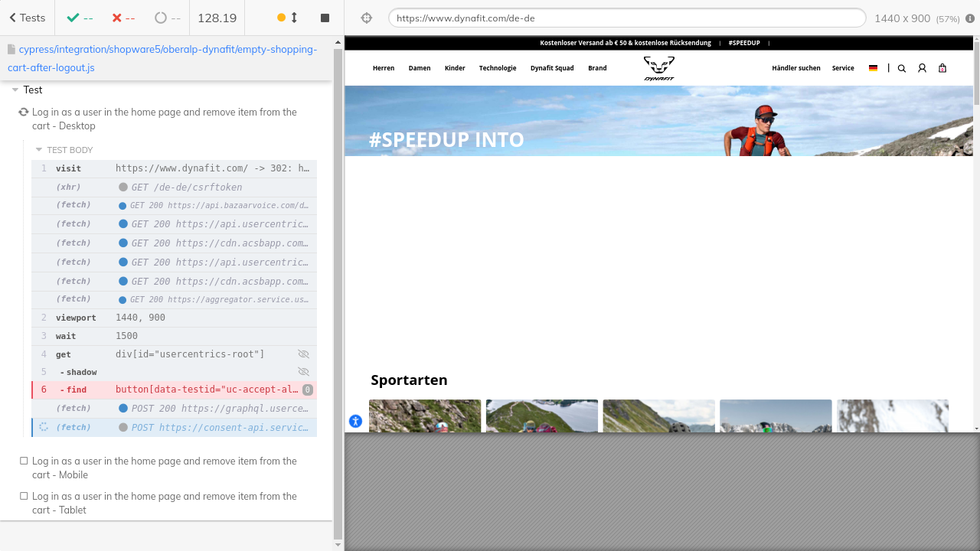Screen dimensions: 980x551
Task: Open the user account icon
Action: 922,68
